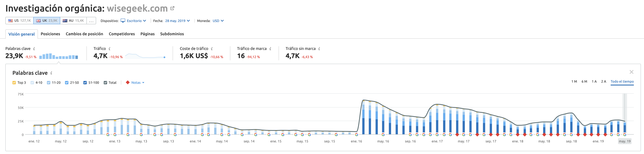
Task: Select 2 A time range
Action: point(603,82)
